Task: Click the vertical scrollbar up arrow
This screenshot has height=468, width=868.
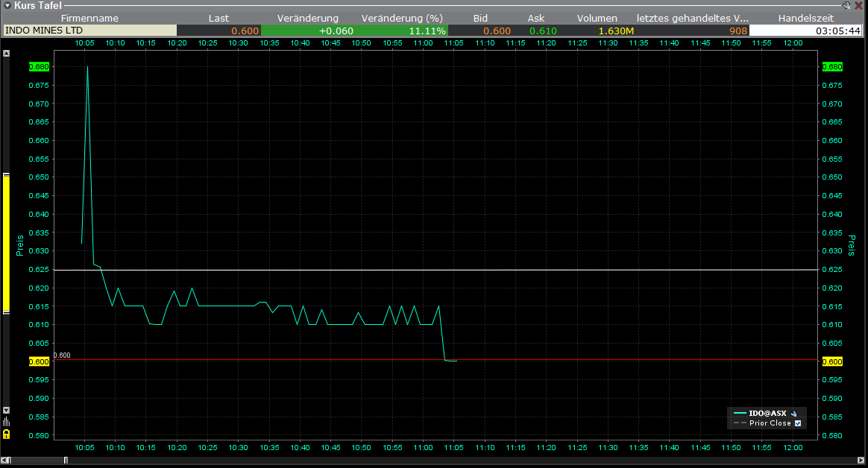Action: [6, 54]
